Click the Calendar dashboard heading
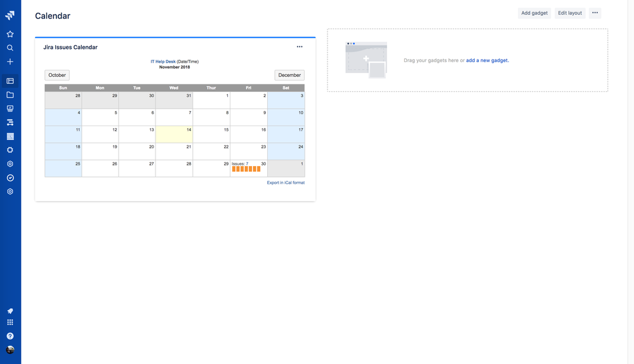 click(x=53, y=16)
